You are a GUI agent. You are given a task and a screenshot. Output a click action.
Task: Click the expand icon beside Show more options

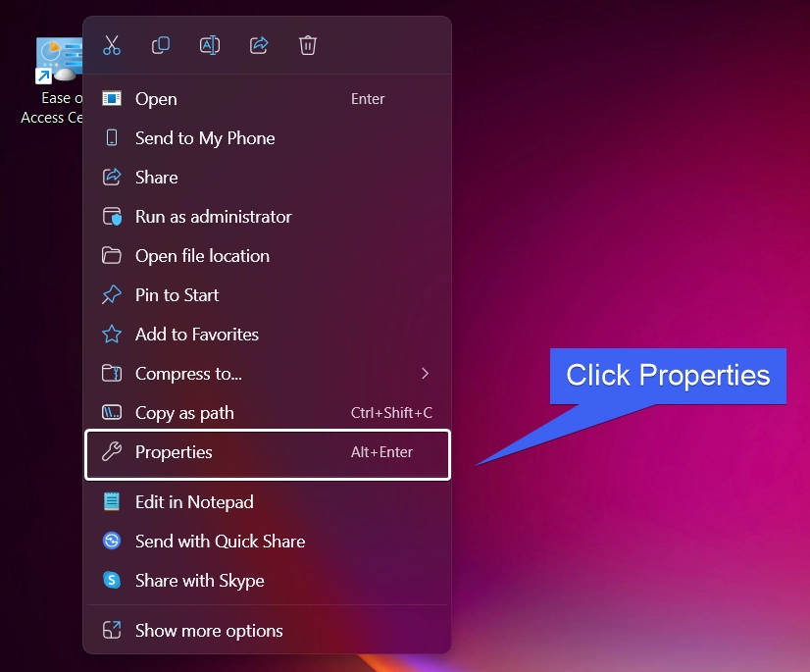112,630
